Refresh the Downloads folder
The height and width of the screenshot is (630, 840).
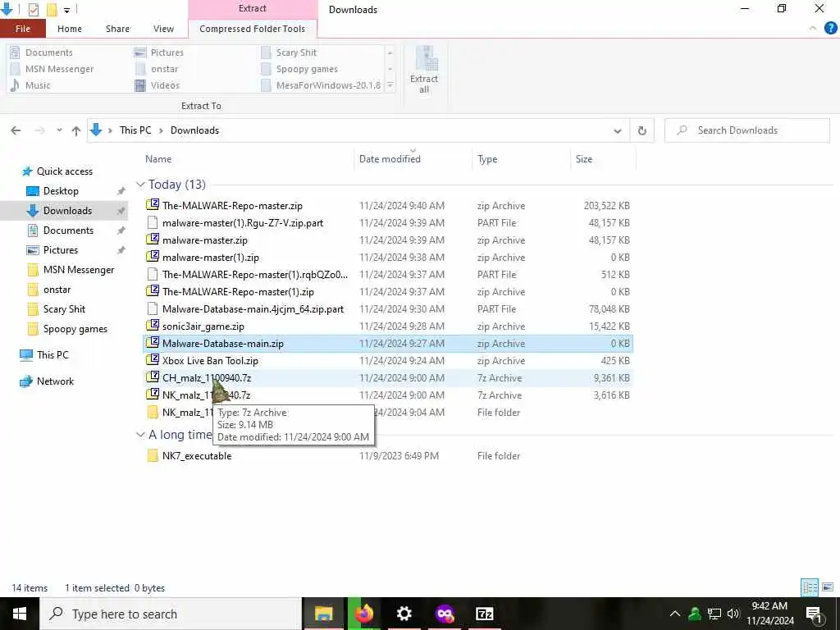click(x=641, y=130)
